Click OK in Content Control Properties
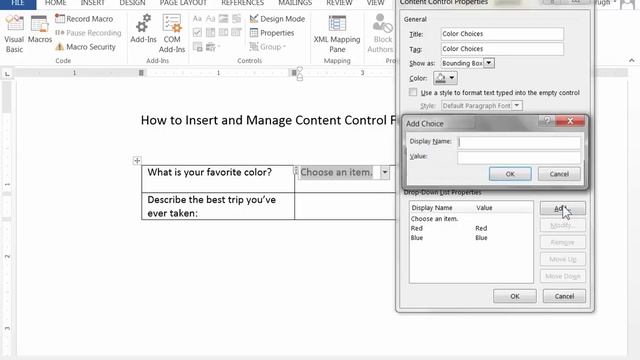Image resolution: width=640 pixels, height=360 pixels. 515,296
